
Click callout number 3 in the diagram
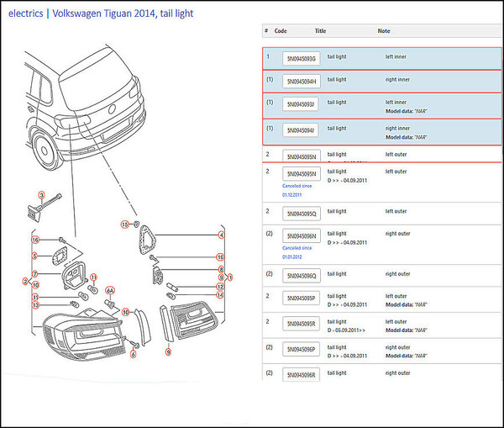click(x=39, y=196)
